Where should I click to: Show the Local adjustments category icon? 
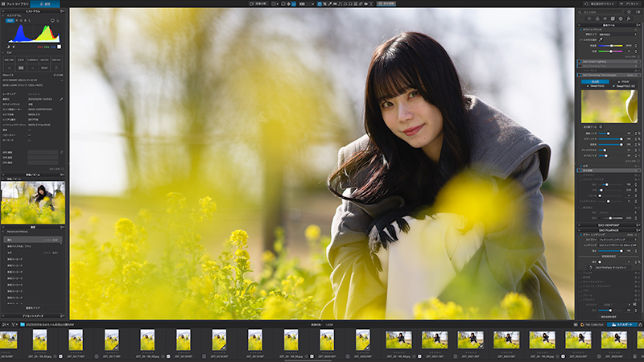click(621, 19)
